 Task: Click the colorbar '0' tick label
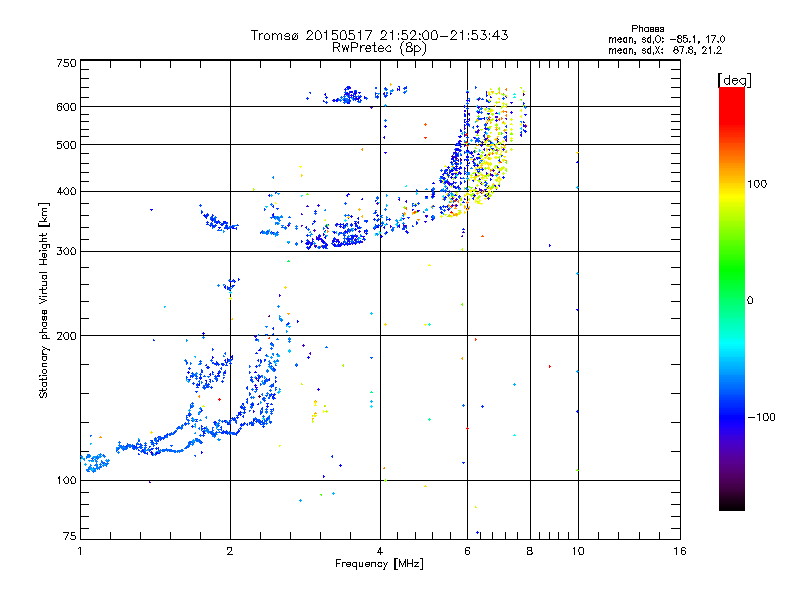click(750, 301)
